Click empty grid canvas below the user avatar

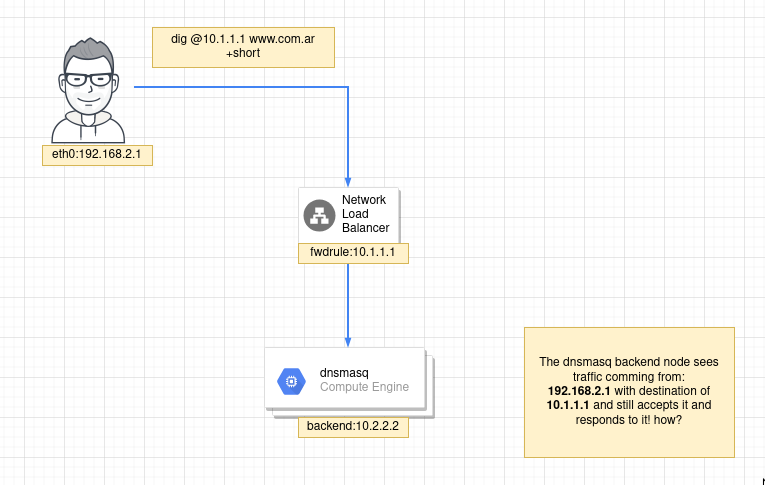90,300
